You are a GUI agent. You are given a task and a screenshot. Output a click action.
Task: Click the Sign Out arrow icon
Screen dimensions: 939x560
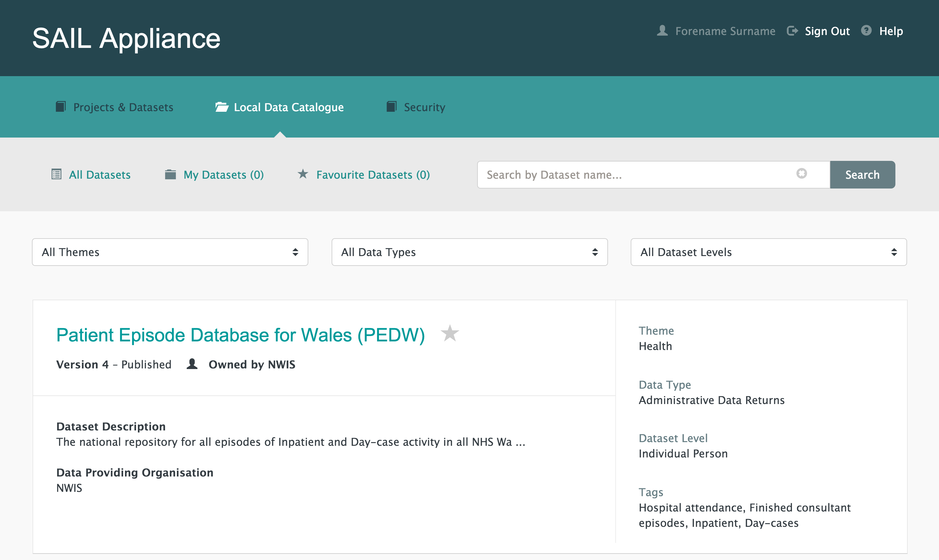[792, 31]
